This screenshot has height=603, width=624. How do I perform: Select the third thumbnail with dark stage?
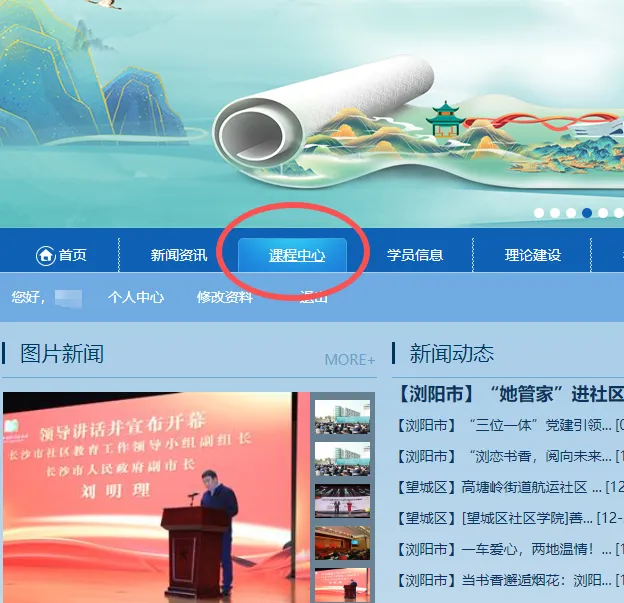pyautogui.click(x=342, y=501)
